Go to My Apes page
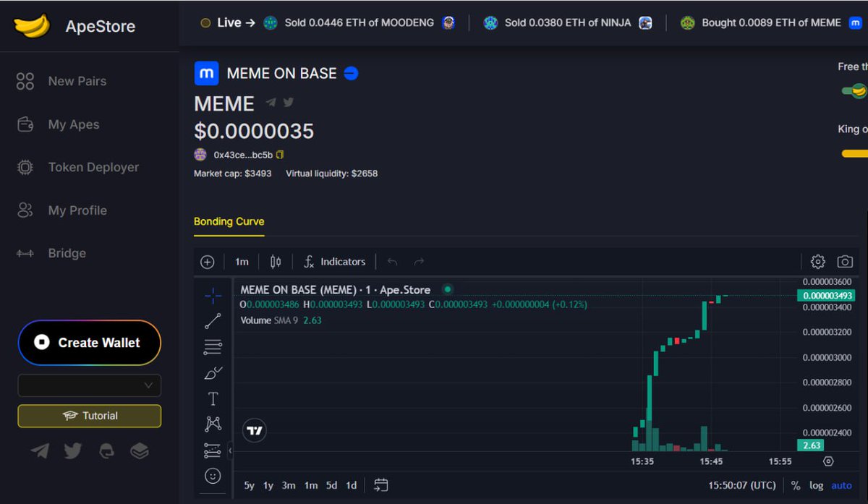 58,124
